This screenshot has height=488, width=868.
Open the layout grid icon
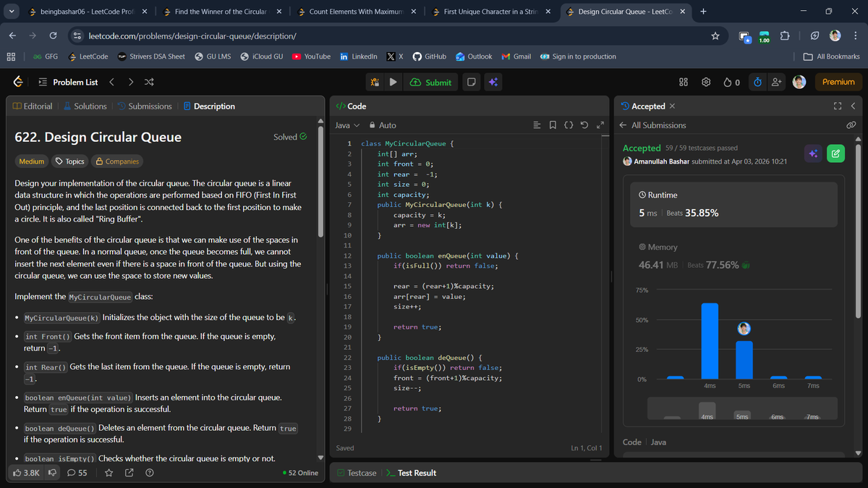pos(684,83)
